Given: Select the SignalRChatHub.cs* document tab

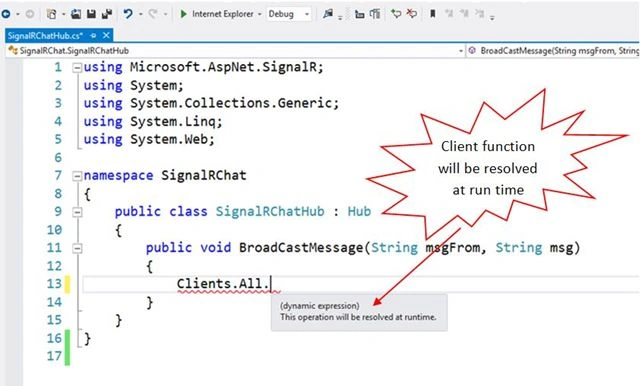Looking at the screenshot, I should tap(45, 35).
